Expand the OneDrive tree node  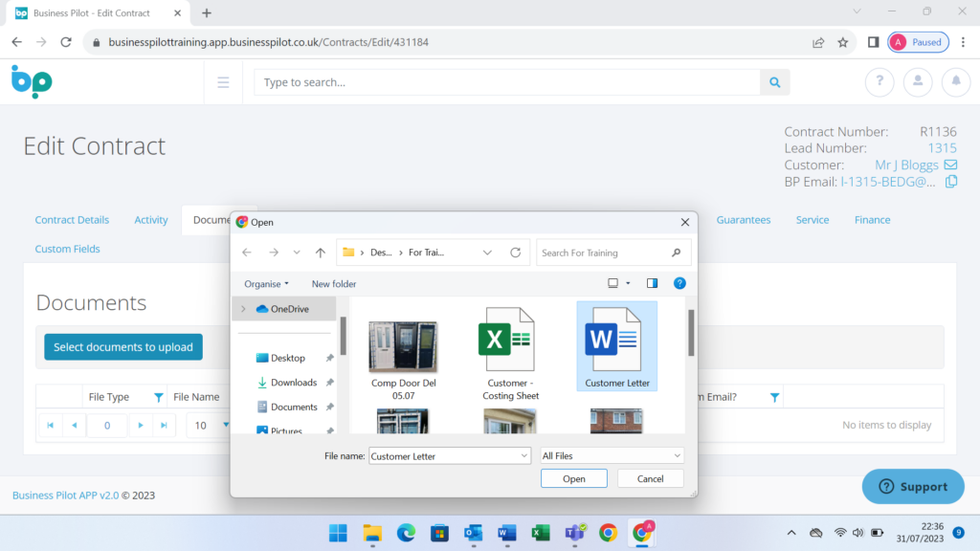point(243,309)
